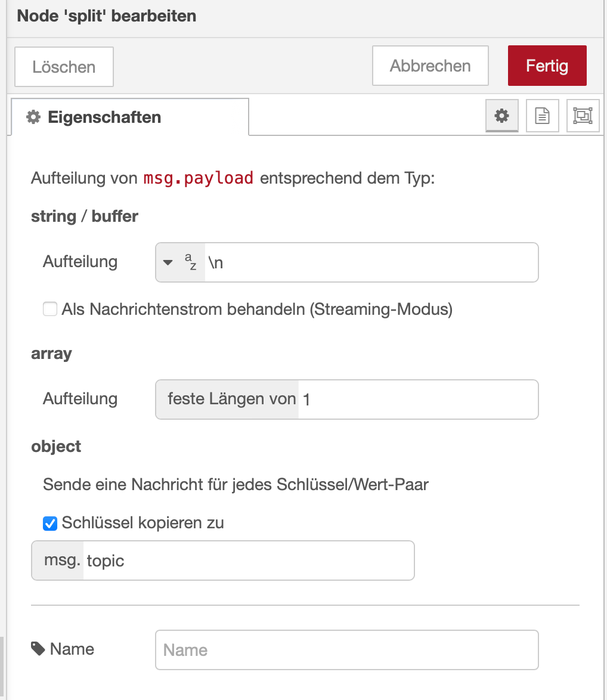Click the node properties gear icon button
This screenshot has height=700, width=607.
pos(502,116)
